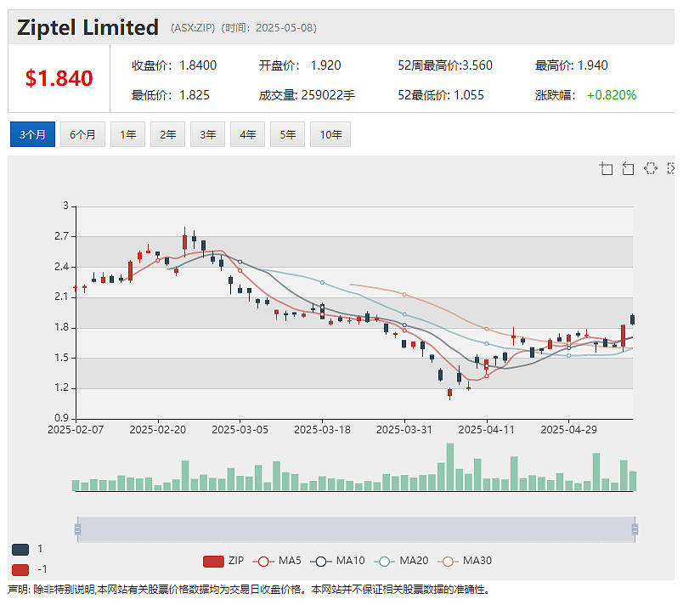Switch to the 6个月 range
Viewport: 683px width, 616px height.
(82, 134)
